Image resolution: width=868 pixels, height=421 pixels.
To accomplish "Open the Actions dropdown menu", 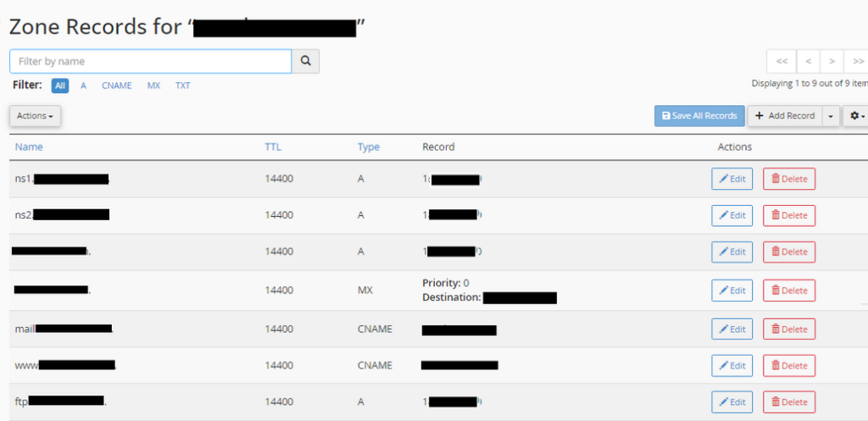I will pos(35,116).
